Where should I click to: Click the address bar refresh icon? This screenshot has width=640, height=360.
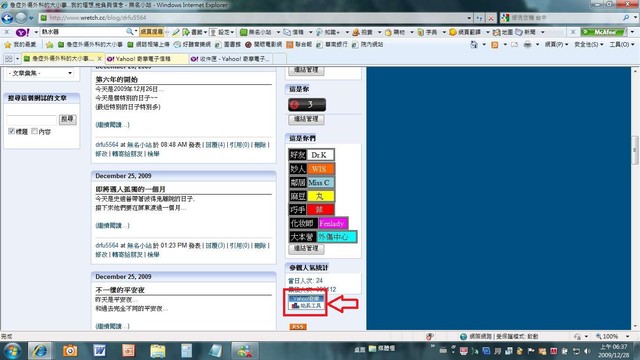[479, 18]
